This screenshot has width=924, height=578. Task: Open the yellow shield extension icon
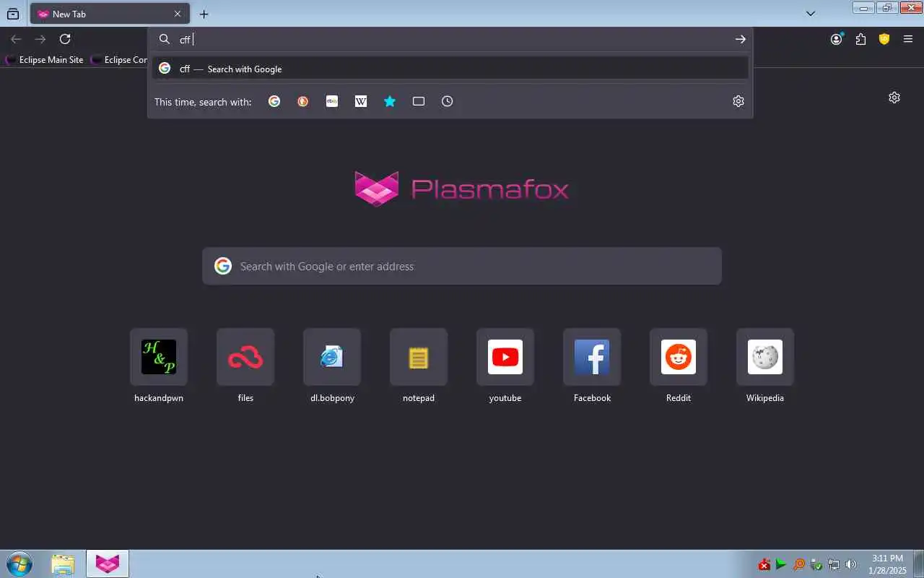pos(884,39)
